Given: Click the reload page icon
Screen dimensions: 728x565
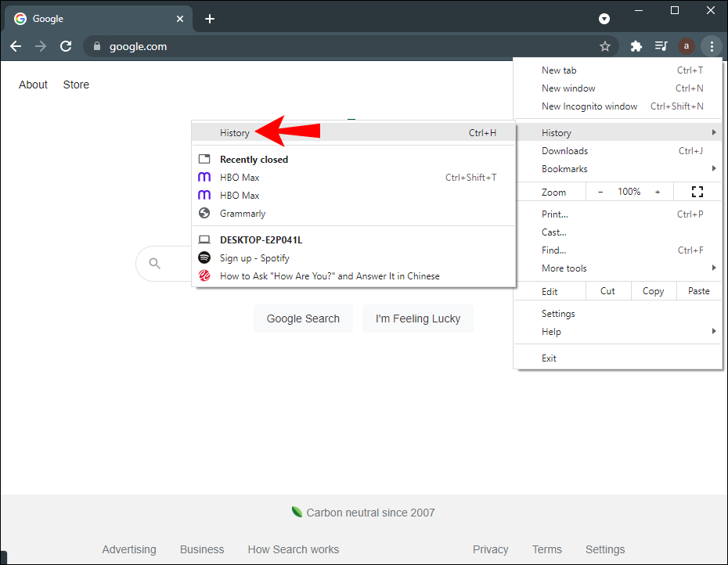Looking at the screenshot, I should (x=66, y=46).
